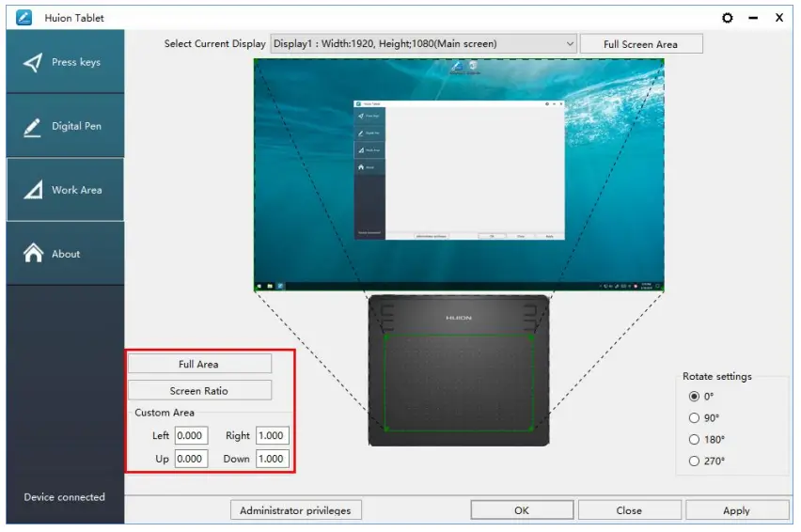Click the monitor screen preview thumbnail
Image resolution: width=801 pixels, height=532 pixels.
459,175
